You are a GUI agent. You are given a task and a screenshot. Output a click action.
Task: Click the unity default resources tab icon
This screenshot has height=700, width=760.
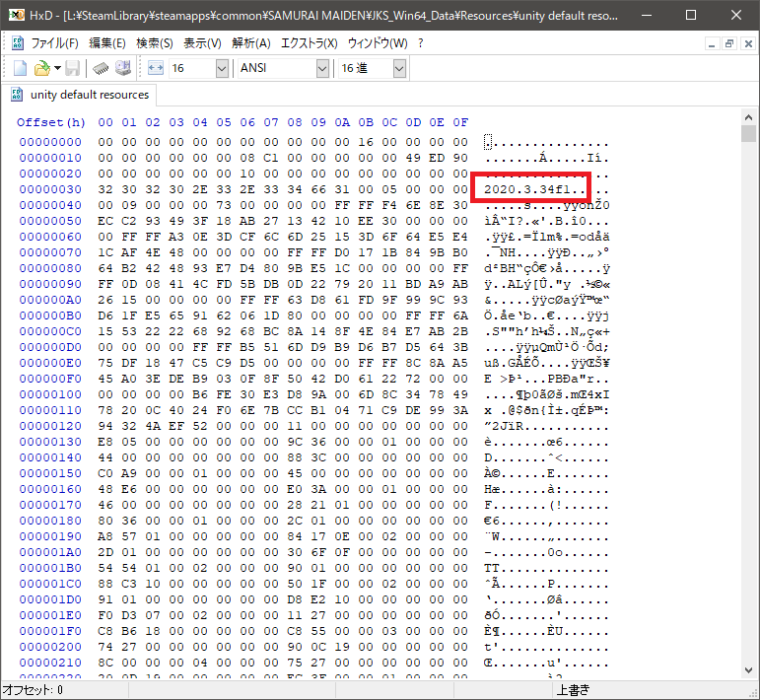point(17,95)
